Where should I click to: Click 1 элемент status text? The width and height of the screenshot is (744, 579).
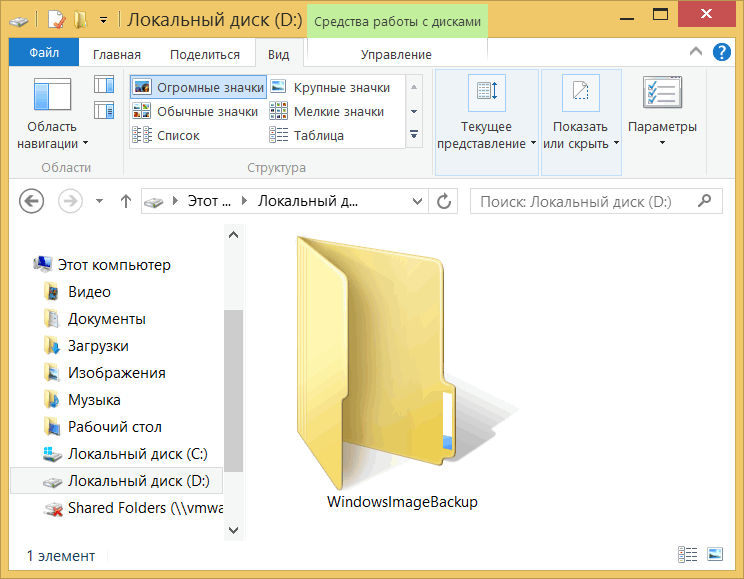point(61,556)
